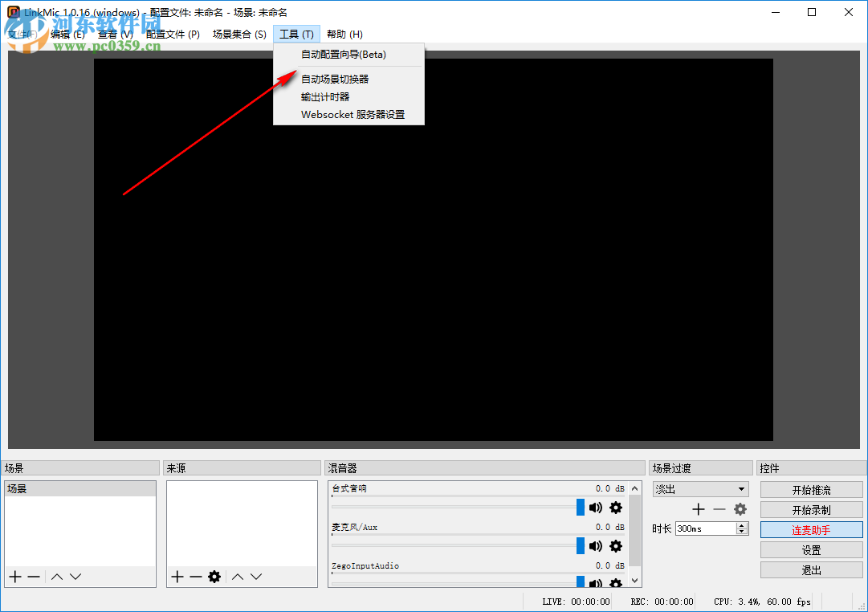
Task: Open transition properties gear icon
Action: click(x=740, y=509)
